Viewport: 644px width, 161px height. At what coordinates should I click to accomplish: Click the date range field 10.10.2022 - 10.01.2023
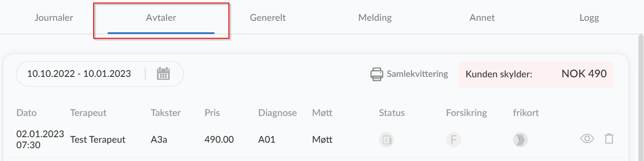click(x=100, y=74)
